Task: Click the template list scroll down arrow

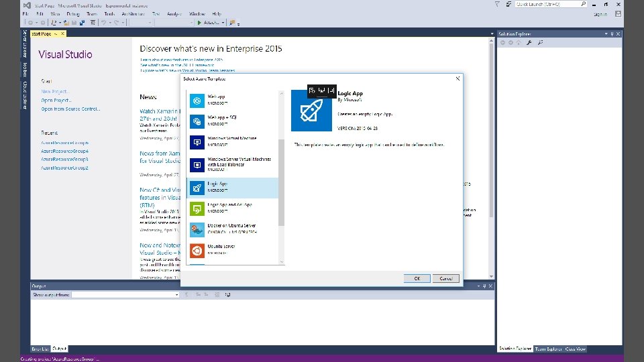Action: (x=281, y=261)
